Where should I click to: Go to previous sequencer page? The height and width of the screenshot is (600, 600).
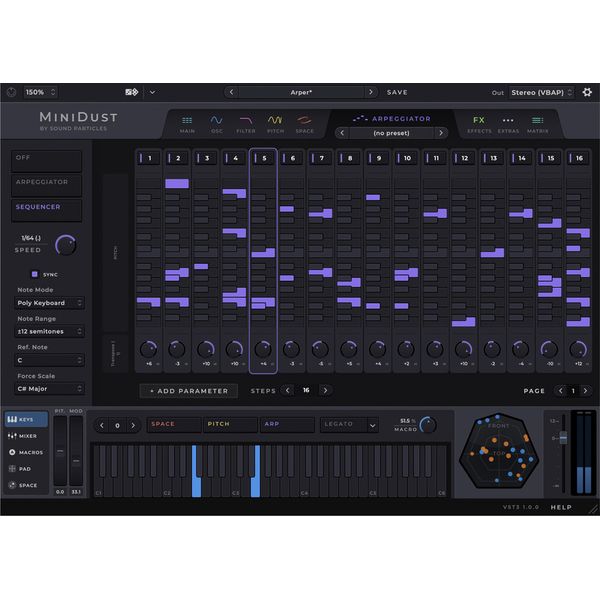pyautogui.click(x=561, y=391)
